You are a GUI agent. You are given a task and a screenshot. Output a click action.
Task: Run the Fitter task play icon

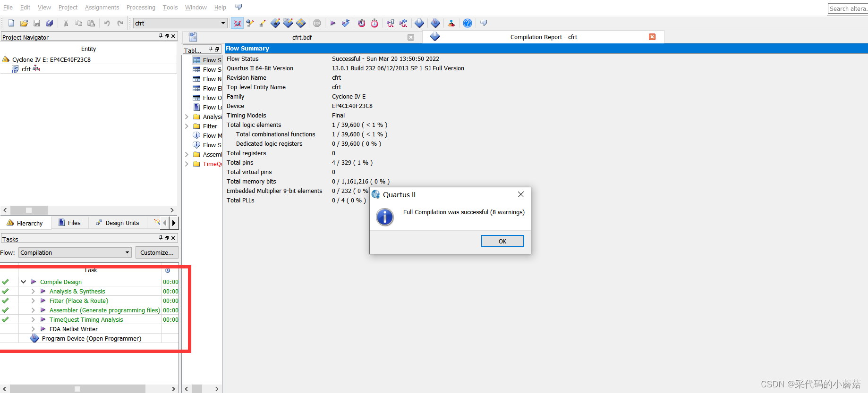pos(43,301)
